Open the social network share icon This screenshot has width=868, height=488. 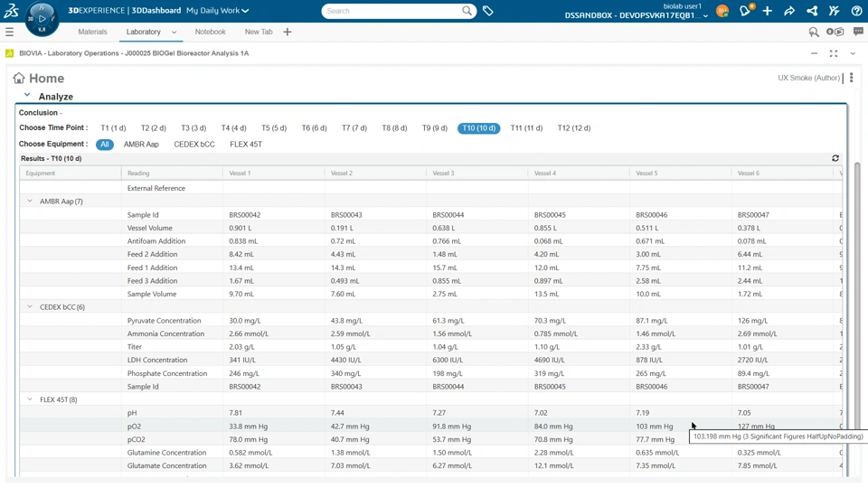(x=812, y=11)
